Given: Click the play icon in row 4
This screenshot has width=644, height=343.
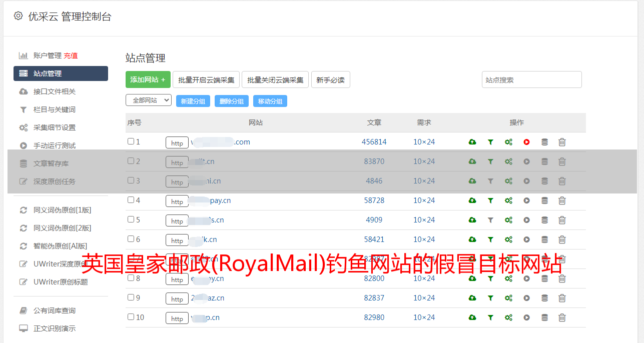Looking at the screenshot, I should click(x=526, y=200).
